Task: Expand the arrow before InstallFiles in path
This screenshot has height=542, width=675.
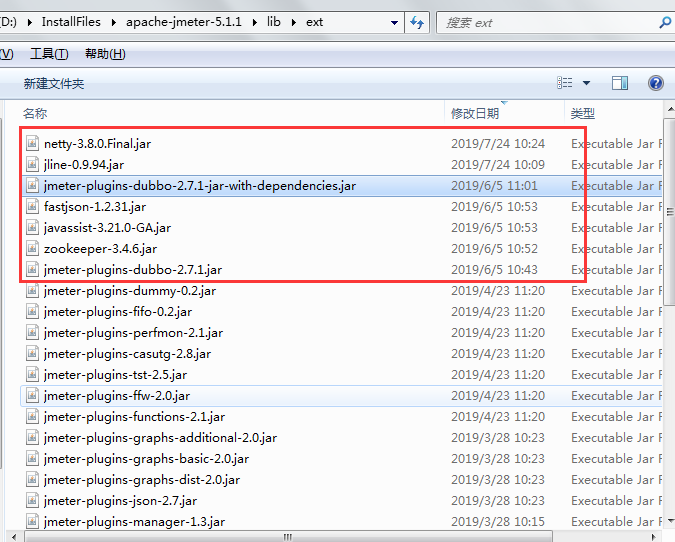Action: click(x=30, y=22)
